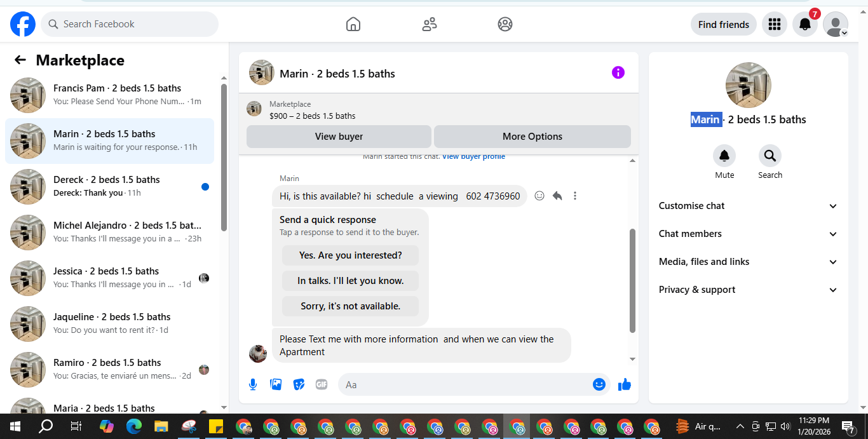Image resolution: width=868 pixels, height=439 pixels.
Task: Open the Windows Start button
Action: pos(15,426)
